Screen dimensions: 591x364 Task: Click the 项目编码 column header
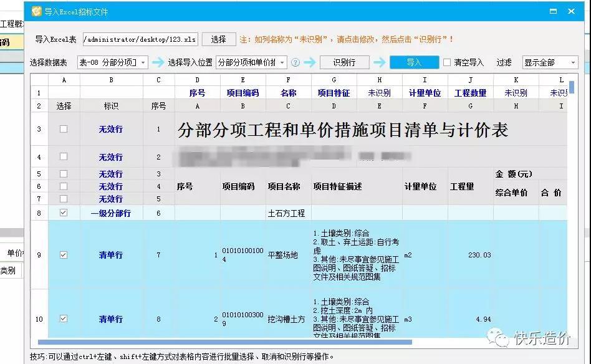pos(243,93)
